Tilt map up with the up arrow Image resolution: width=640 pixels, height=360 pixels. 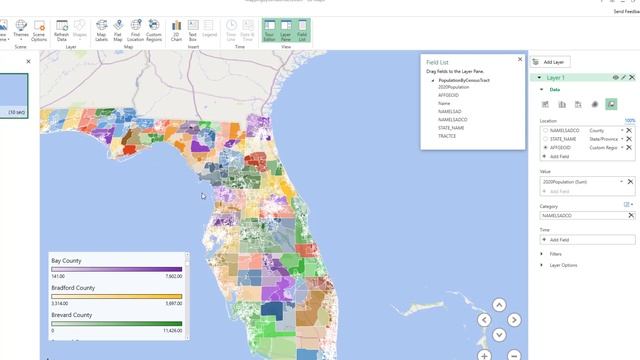(x=499, y=305)
